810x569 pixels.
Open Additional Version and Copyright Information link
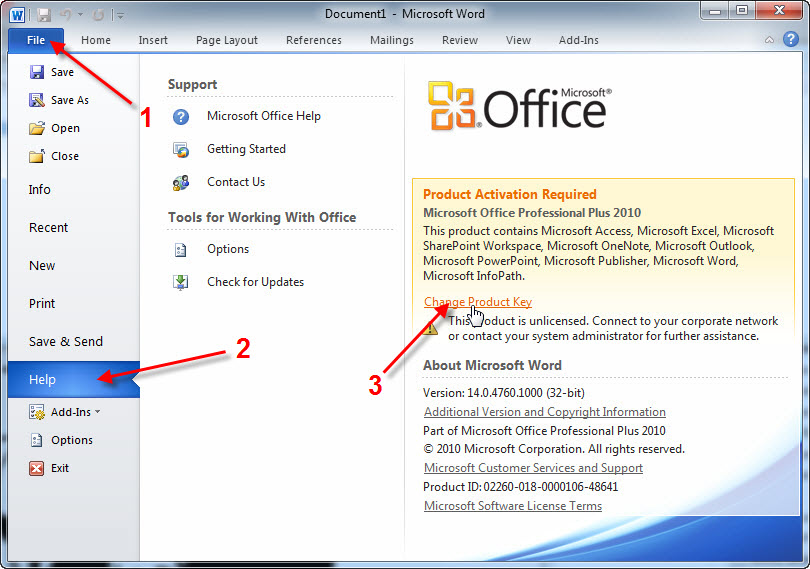(544, 412)
